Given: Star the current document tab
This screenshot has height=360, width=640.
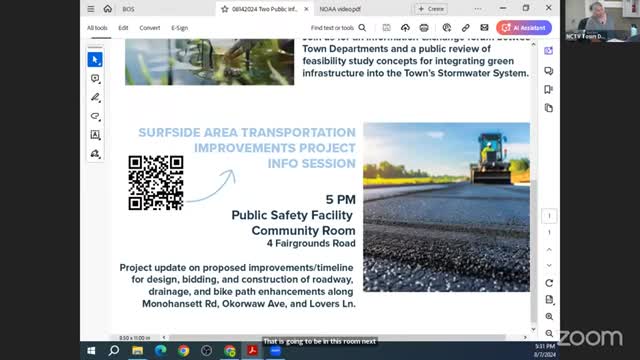Looking at the screenshot, I should tap(224, 9).
